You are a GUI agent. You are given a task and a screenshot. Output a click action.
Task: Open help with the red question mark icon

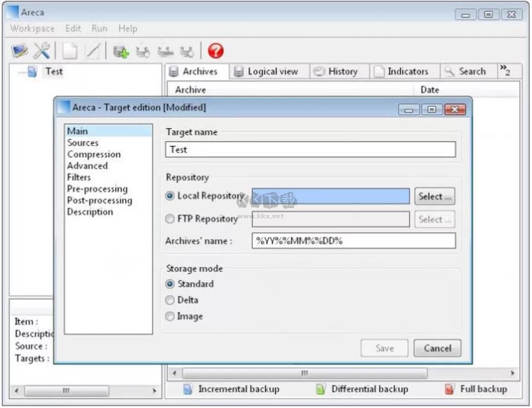(215, 51)
